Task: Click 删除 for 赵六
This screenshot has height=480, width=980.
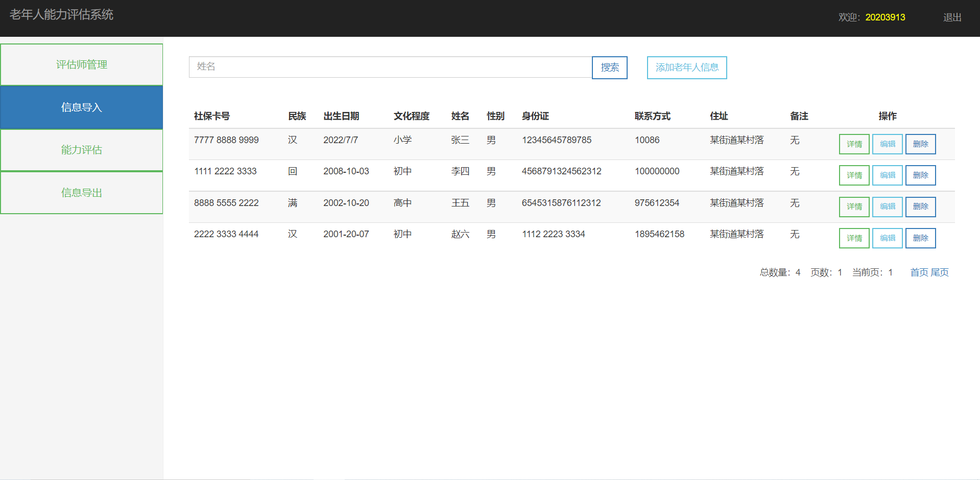Action: (x=921, y=238)
